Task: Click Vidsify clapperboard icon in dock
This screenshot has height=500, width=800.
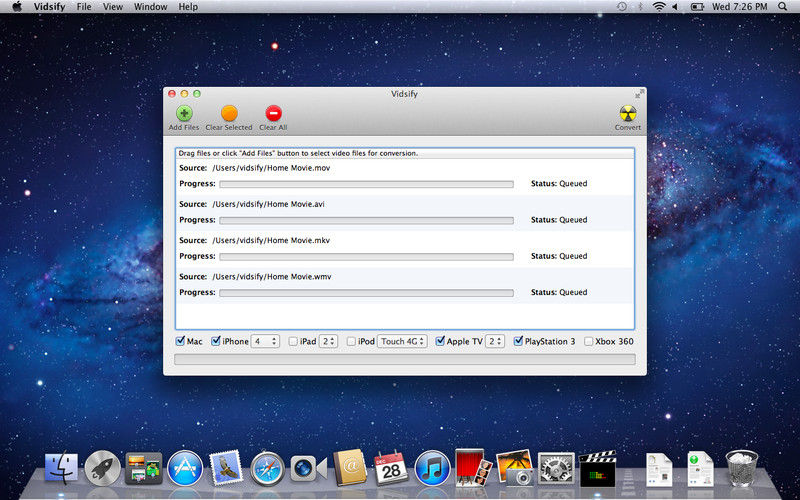Action: pyautogui.click(x=597, y=468)
